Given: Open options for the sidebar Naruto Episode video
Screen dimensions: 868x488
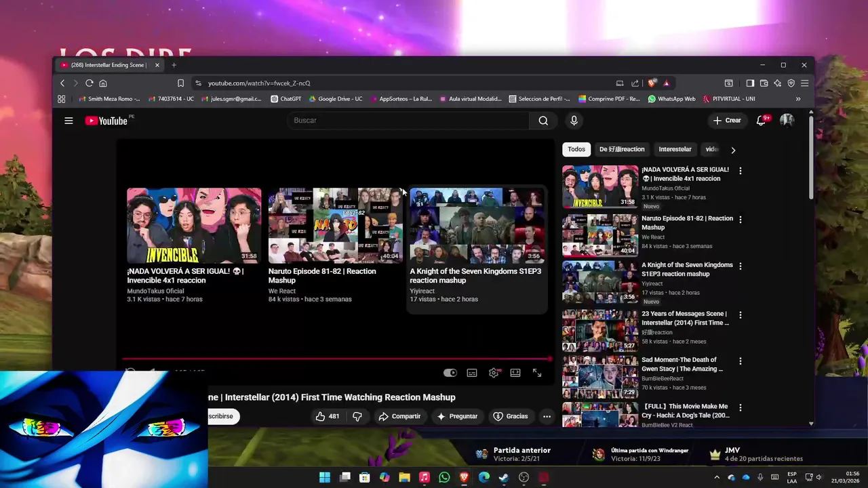Looking at the screenshot, I should click(741, 220).
